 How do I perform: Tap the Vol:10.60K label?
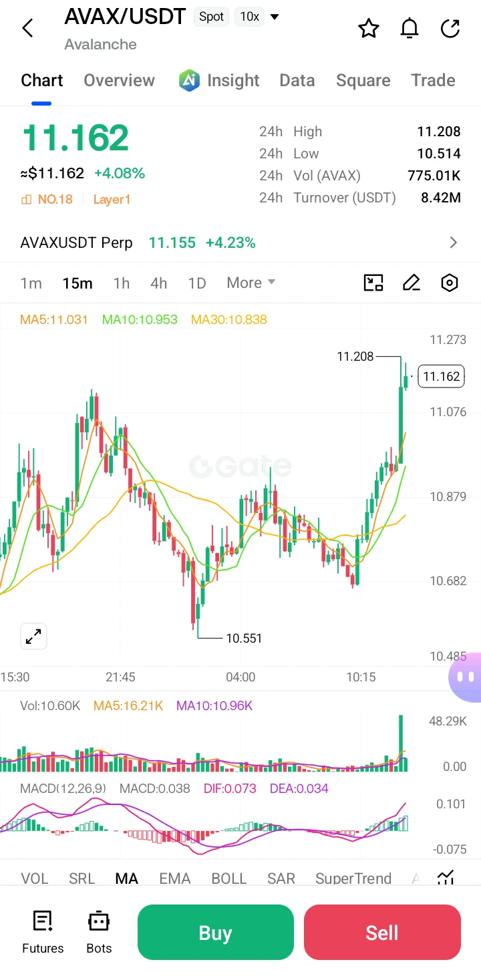[x=50, y=705]
